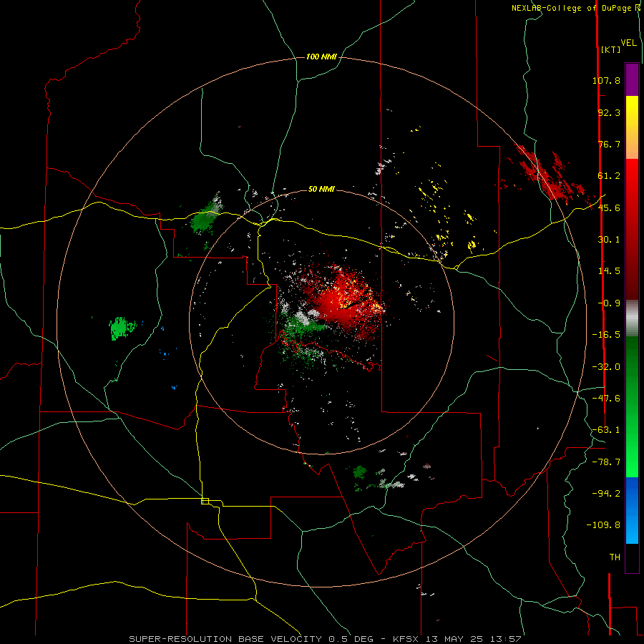Image resolution: width=644 pixels, height=644 pixels.
Task: Click the 50 NMI range ring label
Action: pyautogui.click(x=321, y=189)
